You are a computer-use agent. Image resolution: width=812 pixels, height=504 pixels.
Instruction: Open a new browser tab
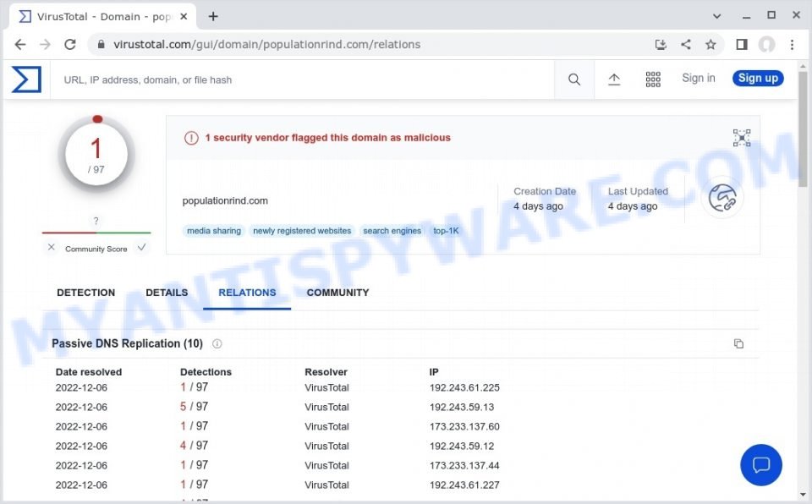[x=213, y=17]
